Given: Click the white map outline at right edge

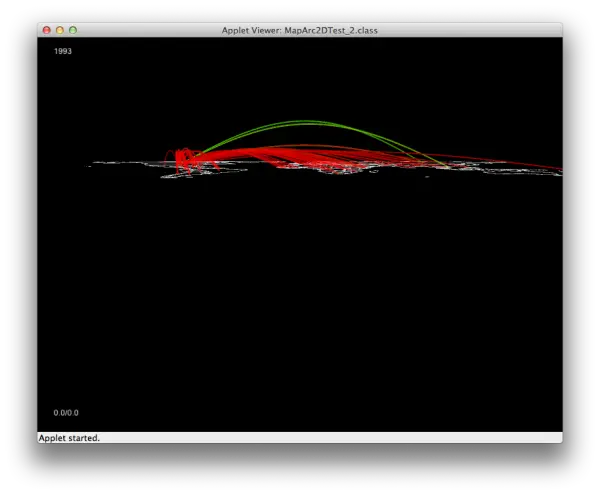Looking at the screenshot, I should [557, 173].
